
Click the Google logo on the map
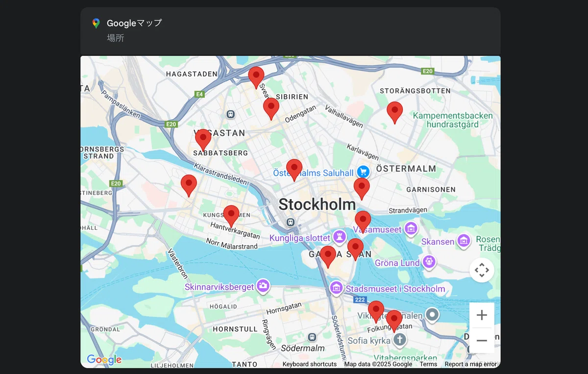104,360
